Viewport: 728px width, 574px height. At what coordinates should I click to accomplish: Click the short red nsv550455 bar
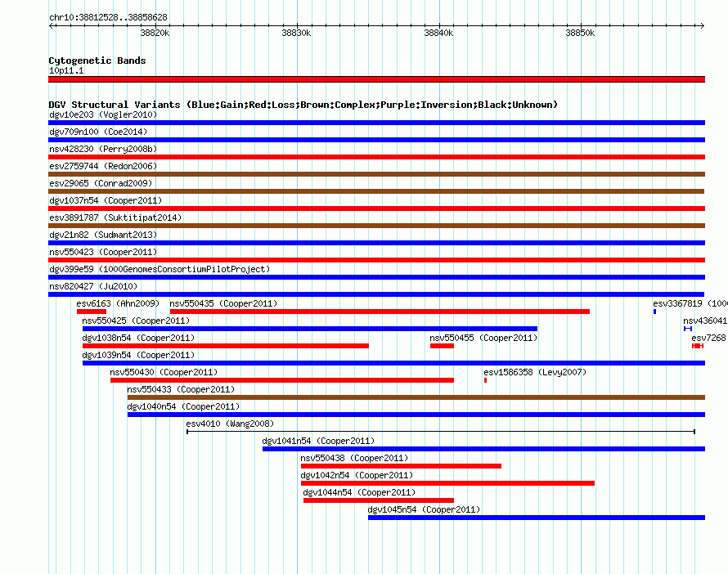tap(442, 346)
